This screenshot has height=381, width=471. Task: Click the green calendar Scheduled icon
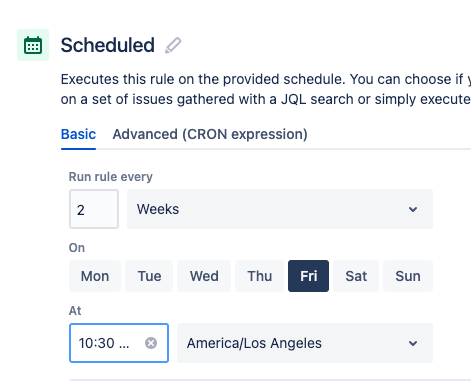coord(33,45)
